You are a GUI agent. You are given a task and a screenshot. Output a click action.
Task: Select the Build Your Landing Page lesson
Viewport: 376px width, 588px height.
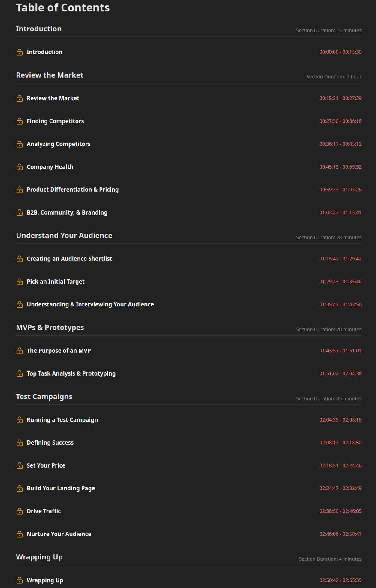61,488
